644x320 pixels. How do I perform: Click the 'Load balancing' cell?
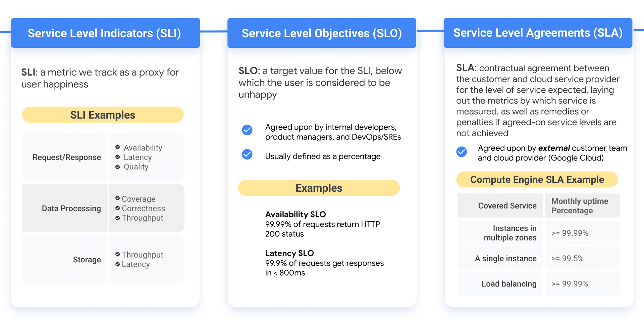point(501,284)
